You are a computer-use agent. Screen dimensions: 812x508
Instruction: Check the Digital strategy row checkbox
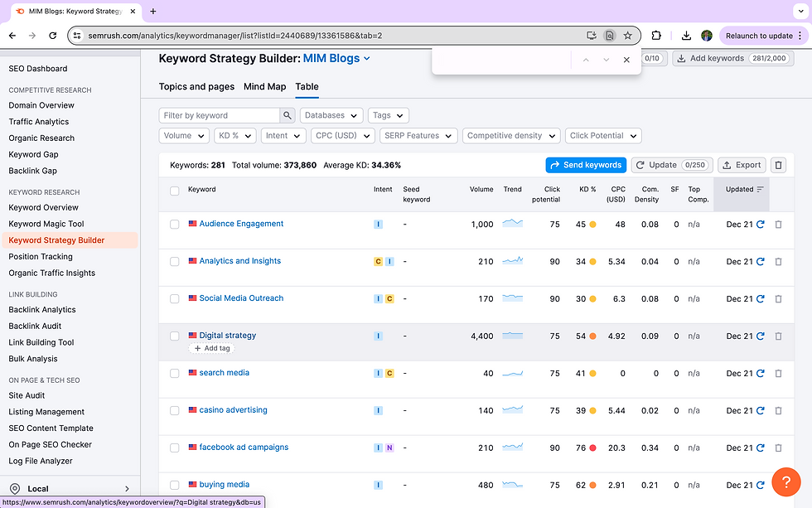coord(175,336)
